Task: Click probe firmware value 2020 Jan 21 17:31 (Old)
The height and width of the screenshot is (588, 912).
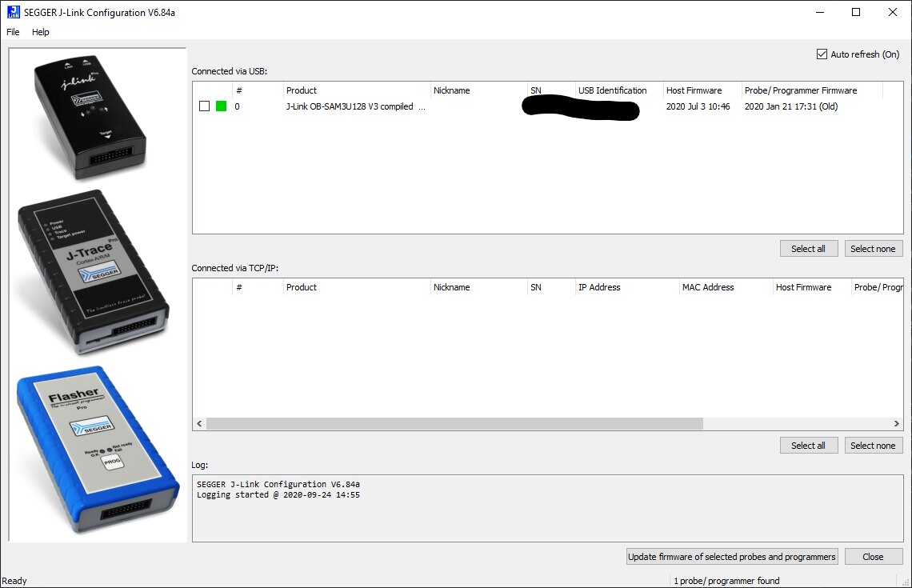Action: [791, 106]
